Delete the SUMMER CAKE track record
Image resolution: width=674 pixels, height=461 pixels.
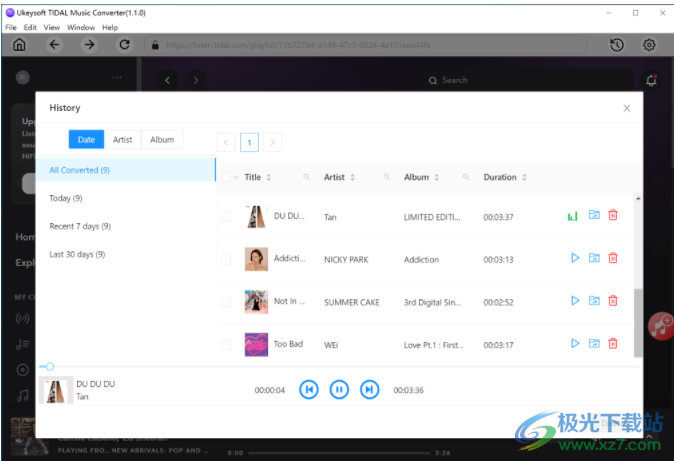613,301
